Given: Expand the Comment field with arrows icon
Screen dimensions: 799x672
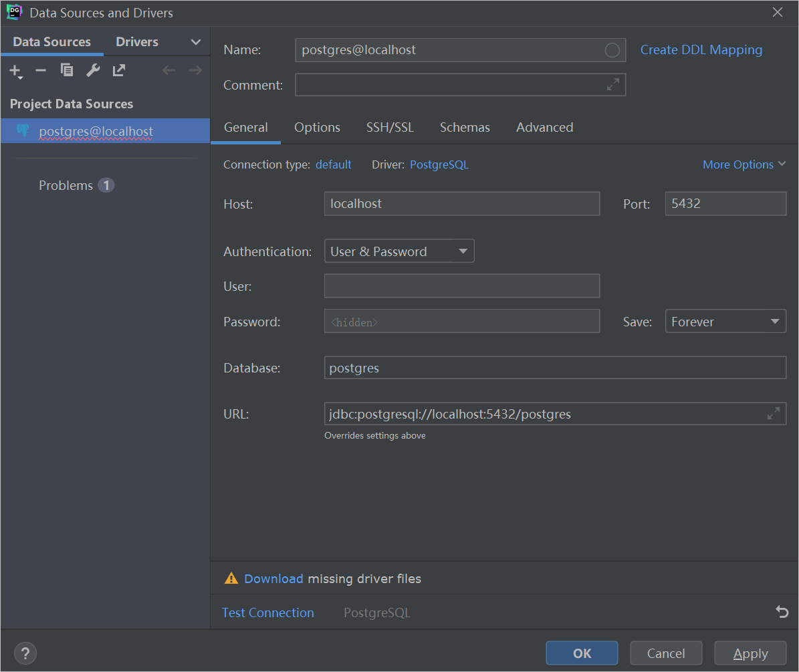Looking at the screenshot, I should click(612, 85).
